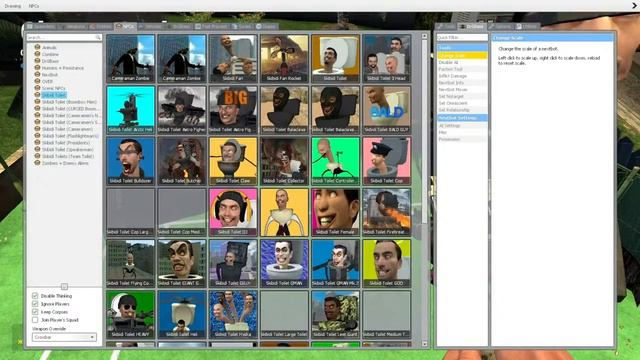This screenshot has height=360, width=640.
Task: Spawn Skibidi Toilet GMAN Mk.2
Action: pos(336,263)
